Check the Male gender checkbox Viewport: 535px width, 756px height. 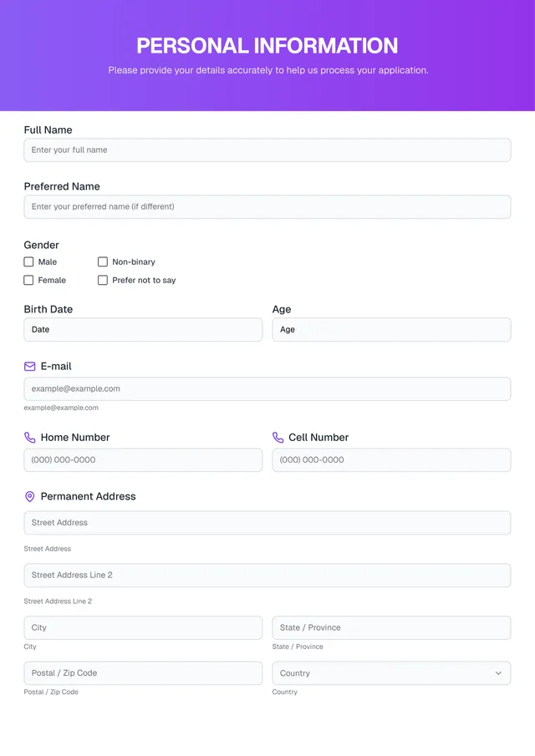click(x=28, y=261)
